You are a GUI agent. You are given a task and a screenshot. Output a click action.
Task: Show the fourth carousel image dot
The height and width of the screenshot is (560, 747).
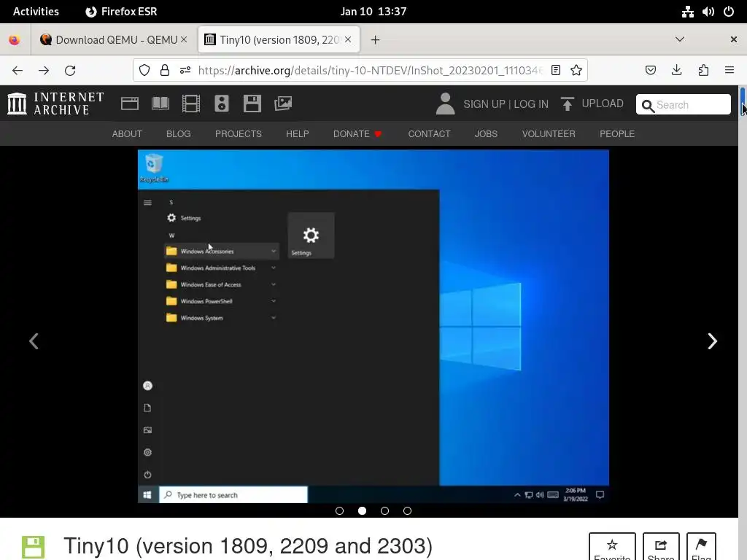coord(407,511)
